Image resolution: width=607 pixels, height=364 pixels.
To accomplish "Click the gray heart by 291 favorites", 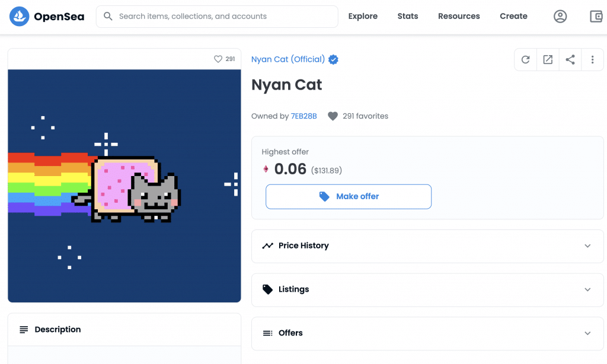I will tap(333, 116).
